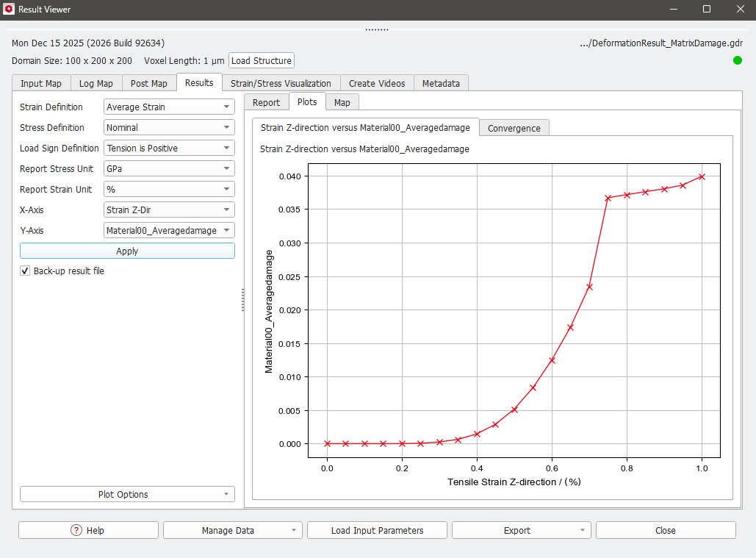Open the Strain/Stress Visualization tab
This screenshot has height=558, width=756.
[281, 84]
